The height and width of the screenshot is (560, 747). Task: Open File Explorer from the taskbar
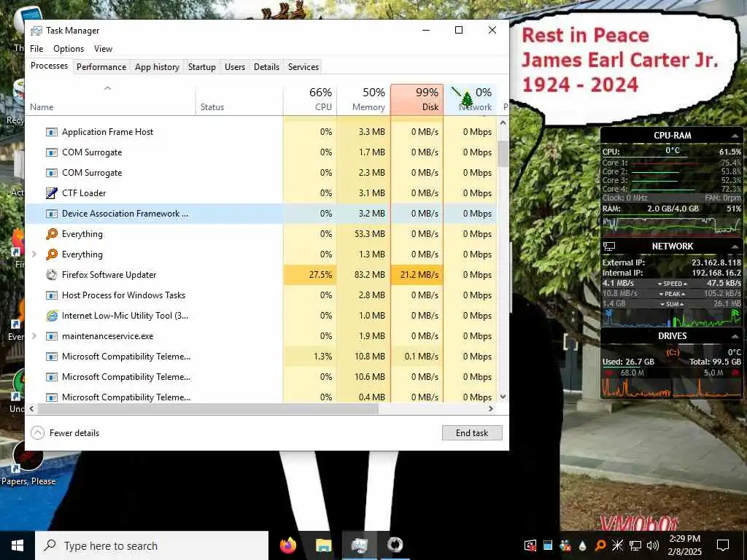[x=323, y=545]
